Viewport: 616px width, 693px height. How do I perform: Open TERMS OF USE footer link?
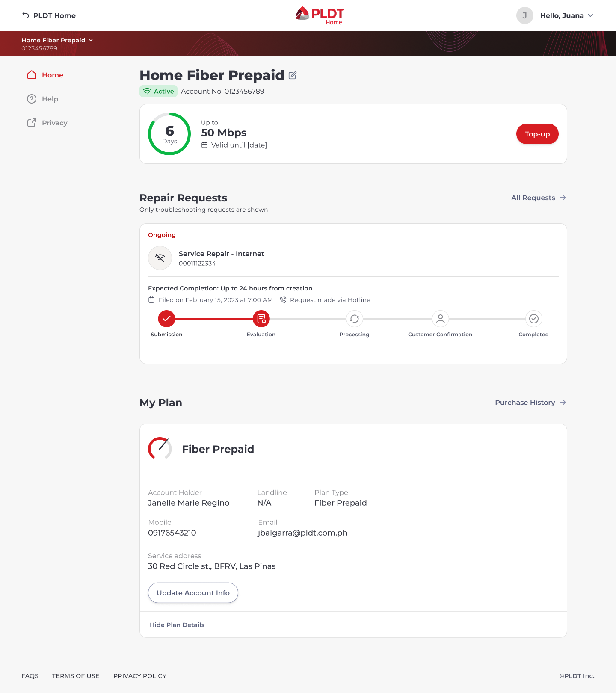[76, 676]
